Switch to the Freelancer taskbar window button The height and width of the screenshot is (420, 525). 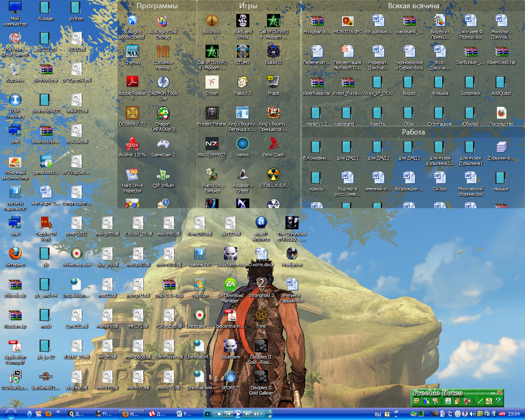tap(103, 414)
